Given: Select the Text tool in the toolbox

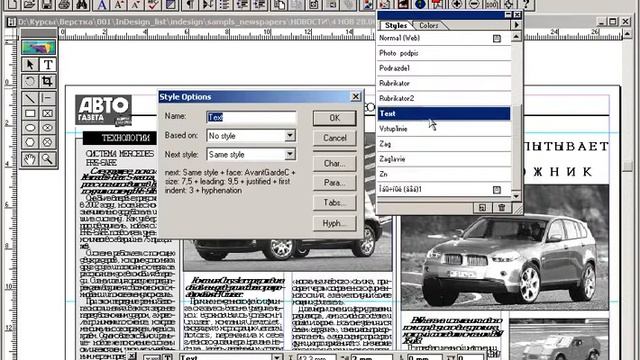Looking at the screenshot, I should (48, 64).
